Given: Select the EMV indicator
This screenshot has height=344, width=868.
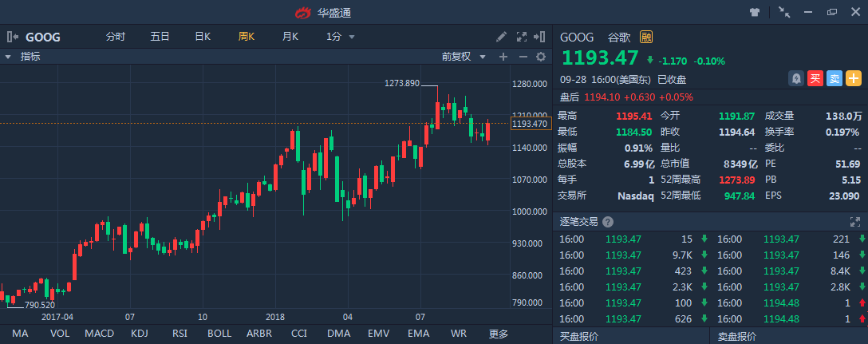Looking at the screenshot, I should coord(379,334).
